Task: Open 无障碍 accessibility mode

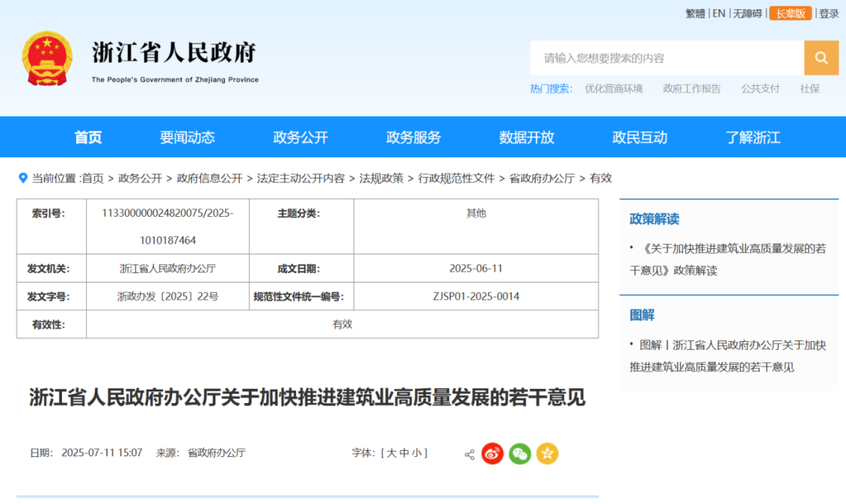Action: tap(747, 13)
